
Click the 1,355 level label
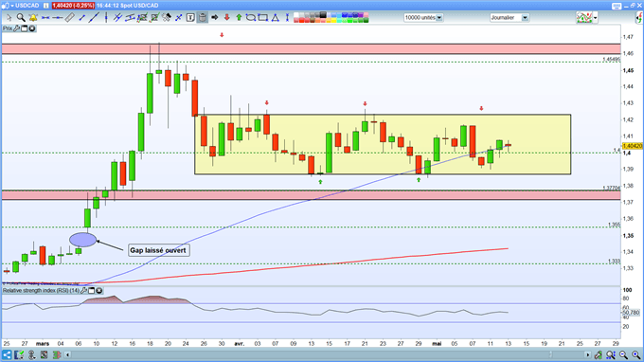614,225
